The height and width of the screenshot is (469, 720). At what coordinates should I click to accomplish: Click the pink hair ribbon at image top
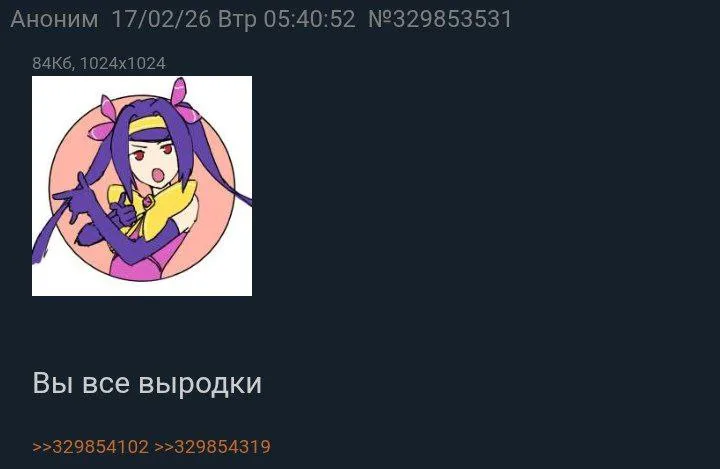tap(180, 96)
